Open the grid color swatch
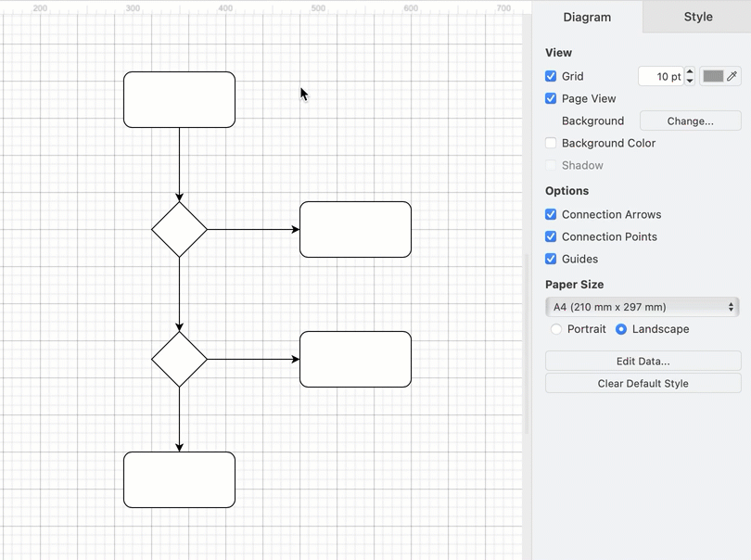The width and height of the screenshot is (751, 560). (713, 76)
